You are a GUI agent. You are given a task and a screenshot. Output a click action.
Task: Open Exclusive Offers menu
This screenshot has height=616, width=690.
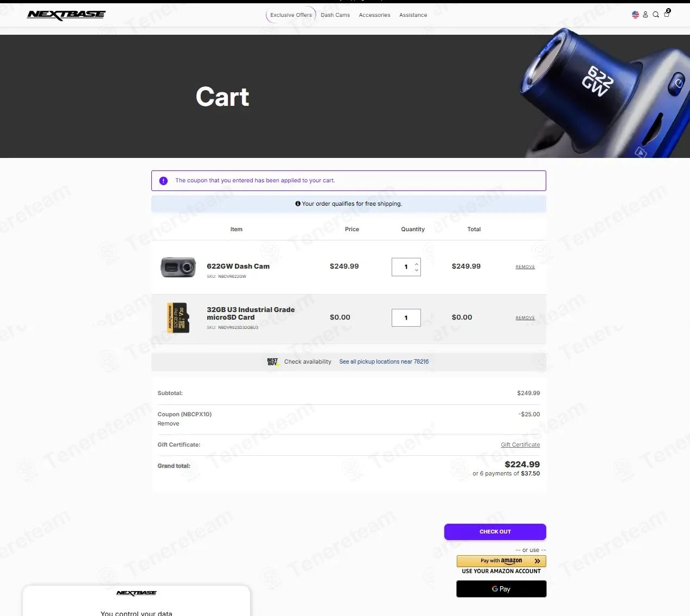(291, 15)
